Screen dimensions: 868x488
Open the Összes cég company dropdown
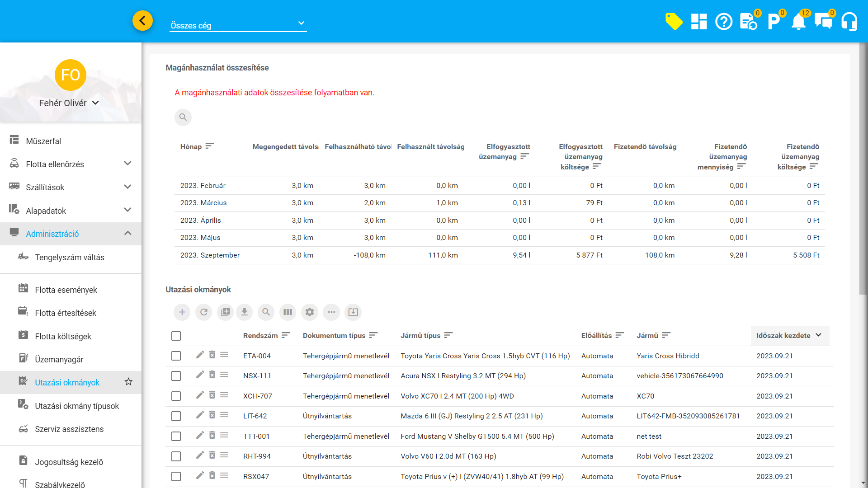(238, 25)
